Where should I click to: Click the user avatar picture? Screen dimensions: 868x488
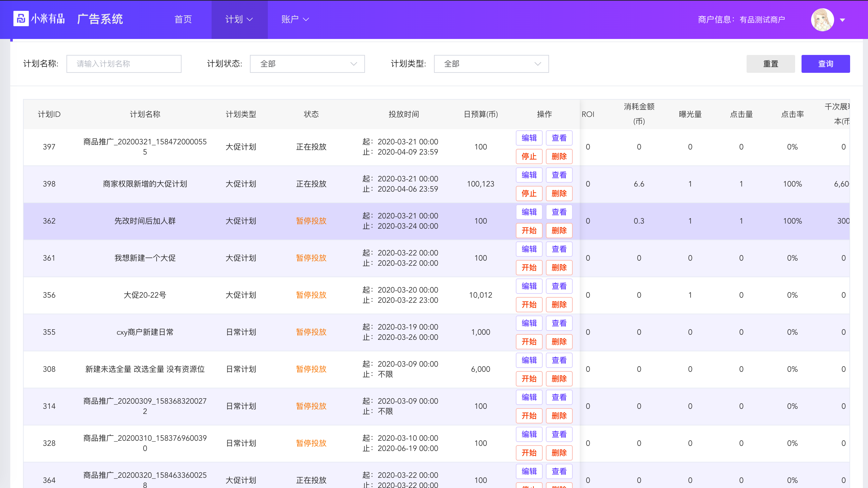tap(822, 19)
